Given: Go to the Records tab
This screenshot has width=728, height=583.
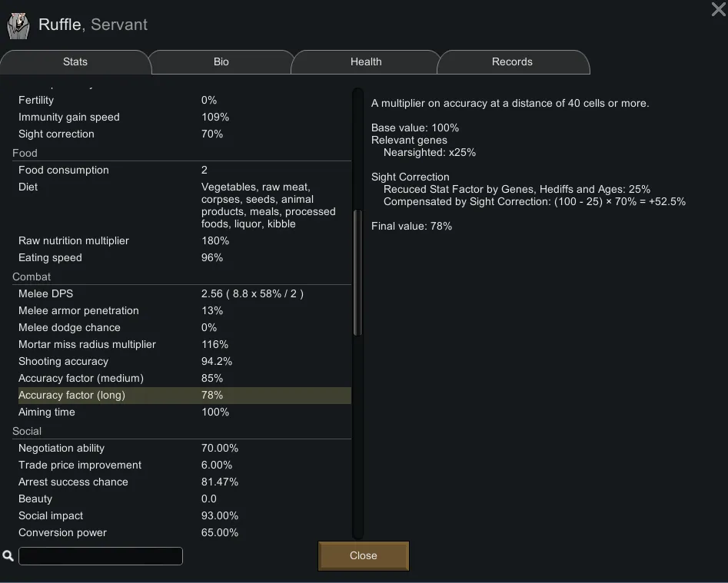Looking at the screenshot, I should [512, 61].
